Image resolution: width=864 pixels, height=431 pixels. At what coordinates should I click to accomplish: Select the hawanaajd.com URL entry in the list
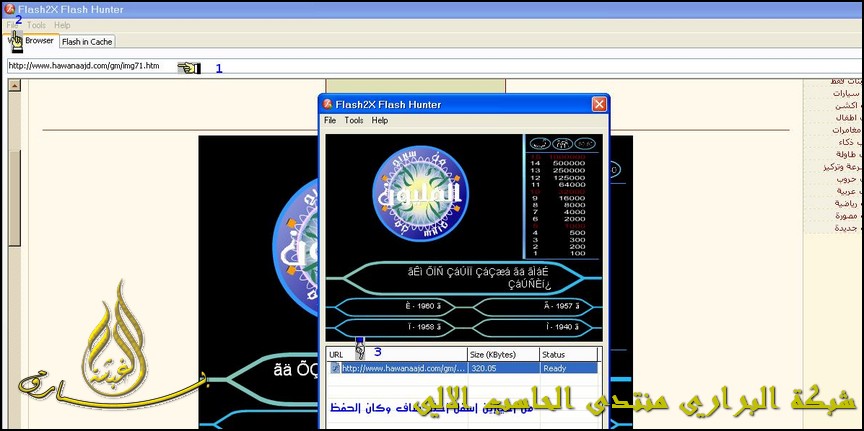click(404, 368)
